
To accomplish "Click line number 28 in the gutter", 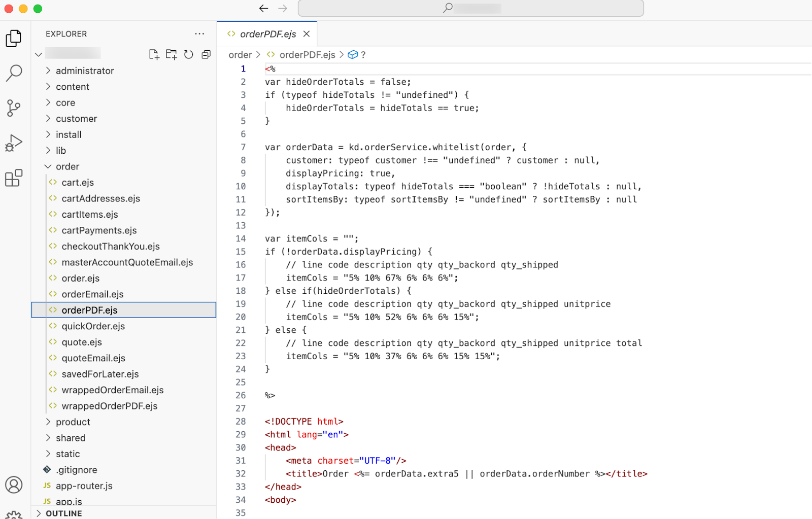I will (x=241, y=422).
